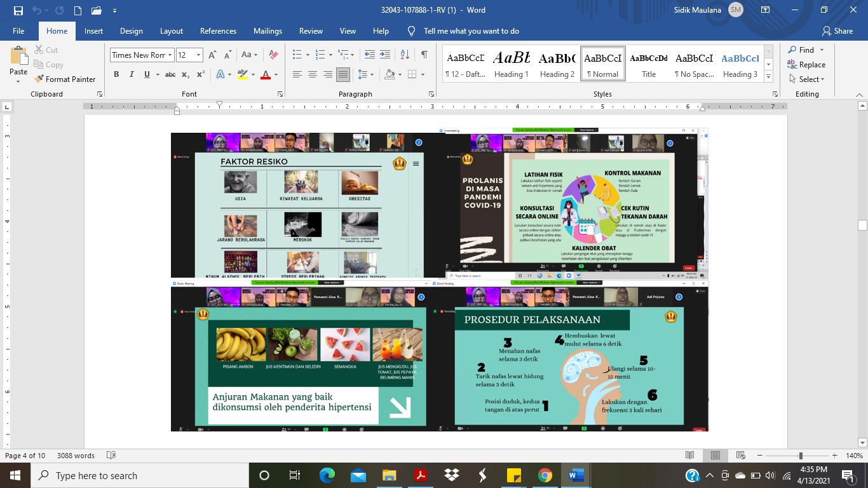This screenshot has height=488, width=868.
Task: Toggle italic formatting
Action: 132,74
